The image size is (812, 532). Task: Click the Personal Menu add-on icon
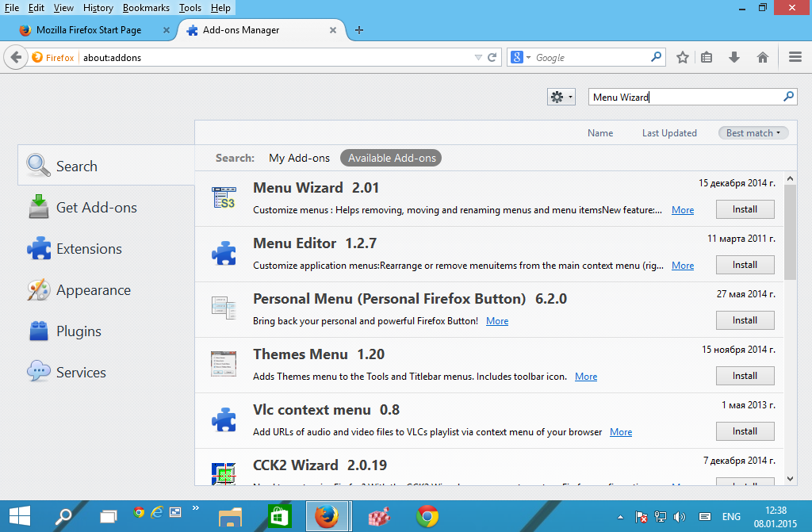click(x=224, y=308)
